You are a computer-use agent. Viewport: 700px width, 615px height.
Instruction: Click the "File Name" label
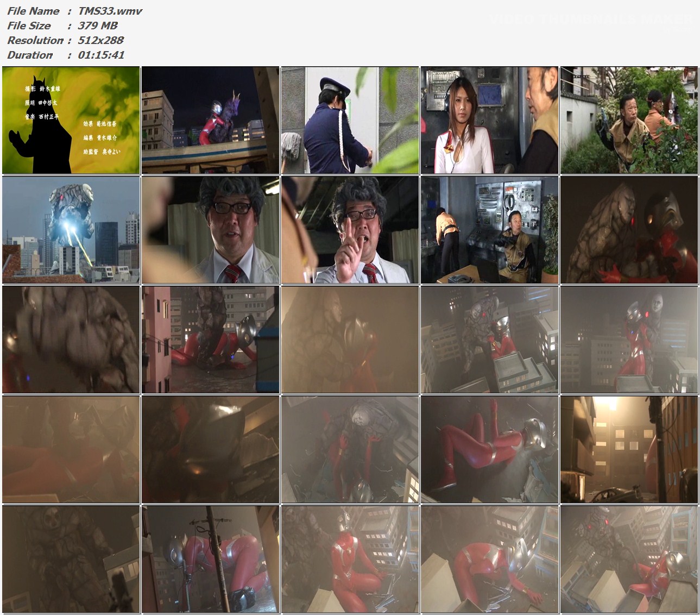(33, 11)
